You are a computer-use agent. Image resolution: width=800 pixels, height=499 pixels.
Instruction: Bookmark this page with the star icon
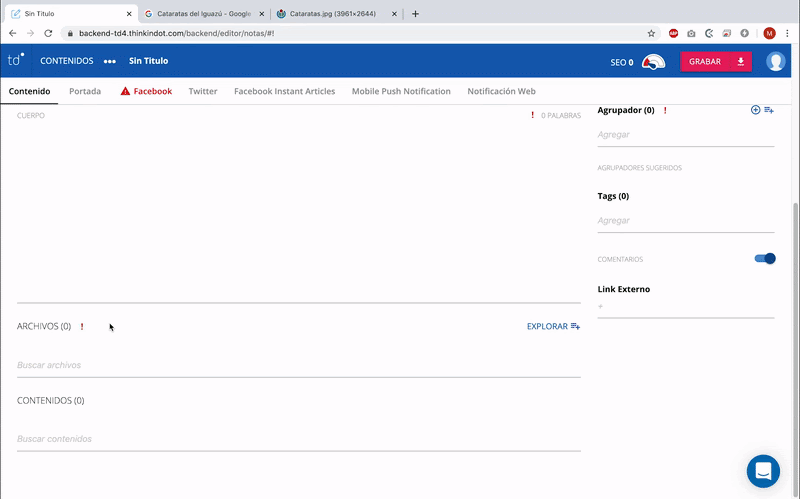(x=651, y=33)
